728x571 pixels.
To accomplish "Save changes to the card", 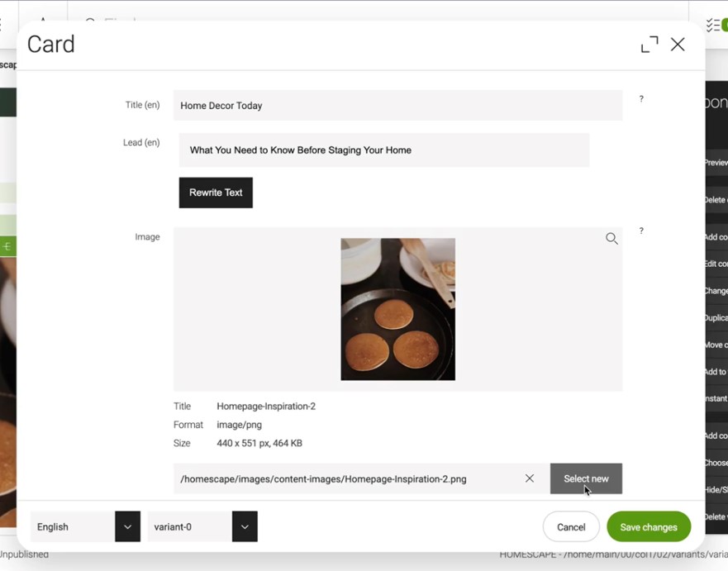I will pyautogui.click(x=648, y=526).
